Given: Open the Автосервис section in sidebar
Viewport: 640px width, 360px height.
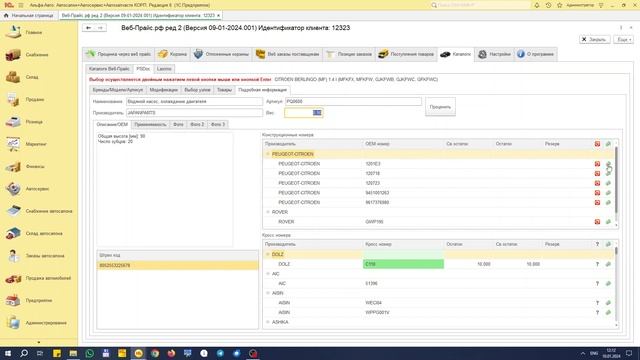Looking at the screenshot, I should [37, 189].
